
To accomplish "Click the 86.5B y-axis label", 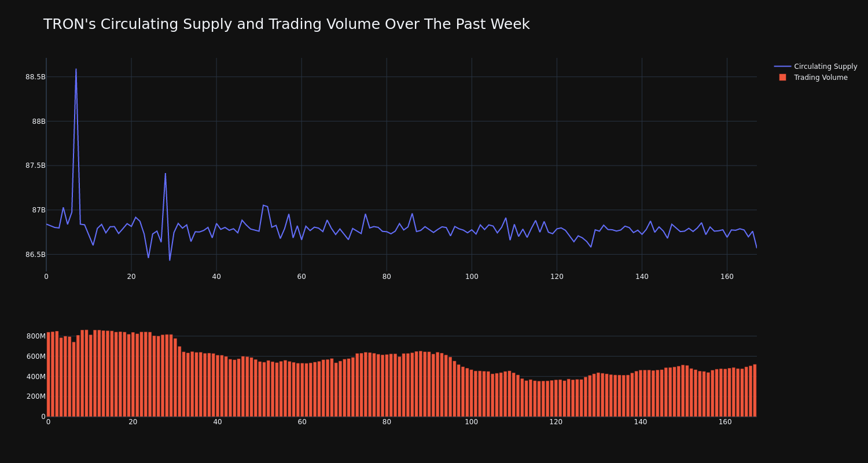I will pyautogui.click(x=35, y=255).
